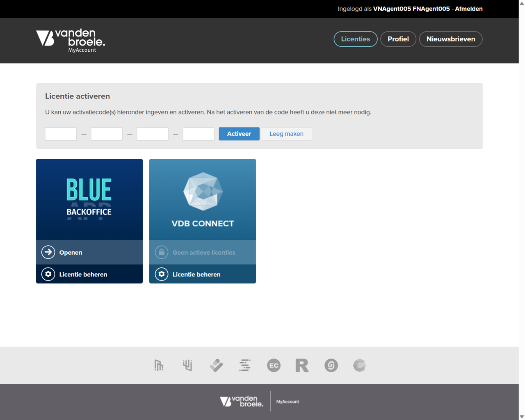Click the Leeg maken button
Screen dimensions: 525x420
286,134
